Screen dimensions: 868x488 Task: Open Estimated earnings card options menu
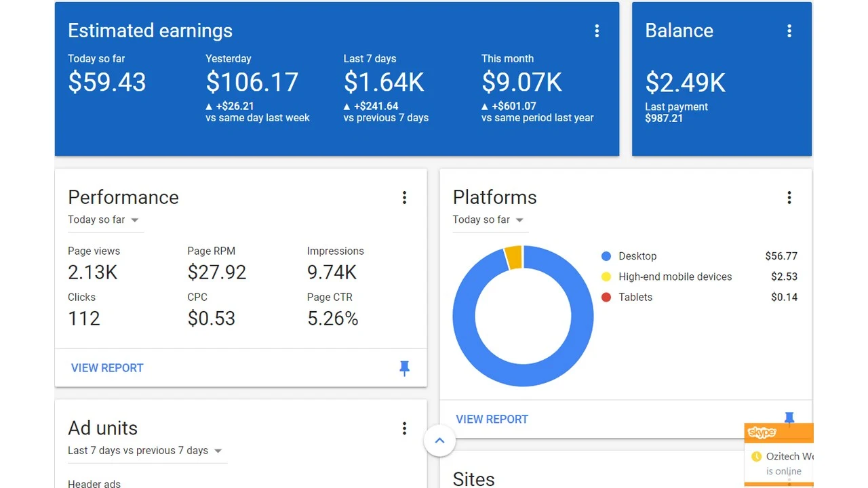[x=597, y=30]
